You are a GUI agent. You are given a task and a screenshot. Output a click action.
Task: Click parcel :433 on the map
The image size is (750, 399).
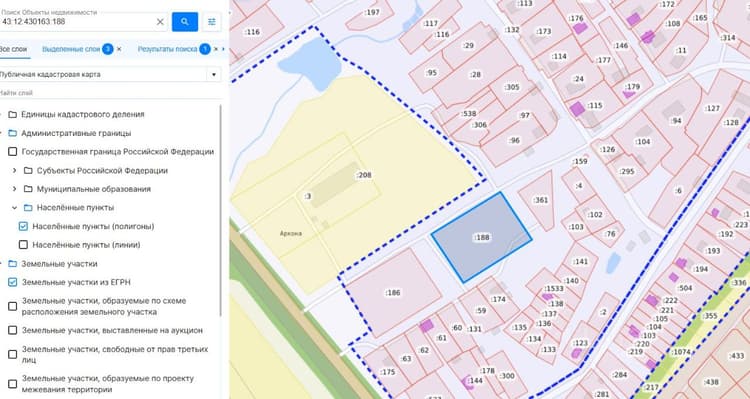pos(737,356)
